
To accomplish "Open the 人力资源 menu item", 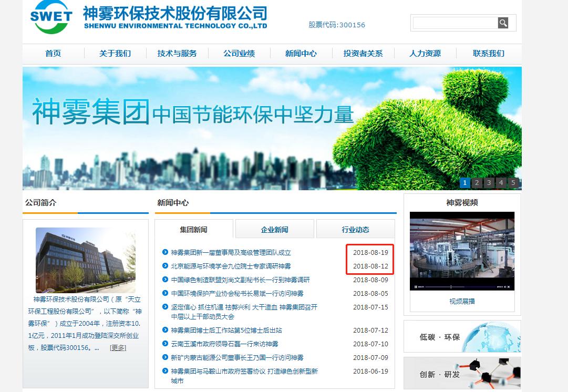I will click(425, 54).
